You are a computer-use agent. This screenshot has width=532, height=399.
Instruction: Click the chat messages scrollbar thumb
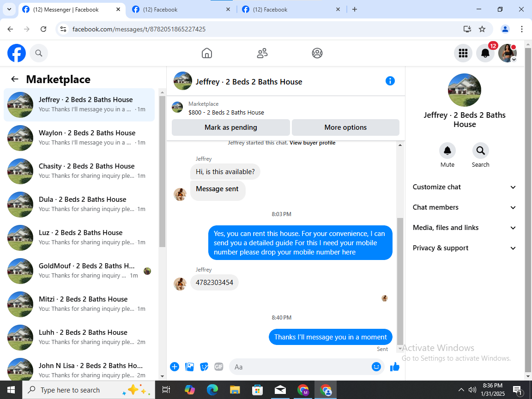click(400, 281)
